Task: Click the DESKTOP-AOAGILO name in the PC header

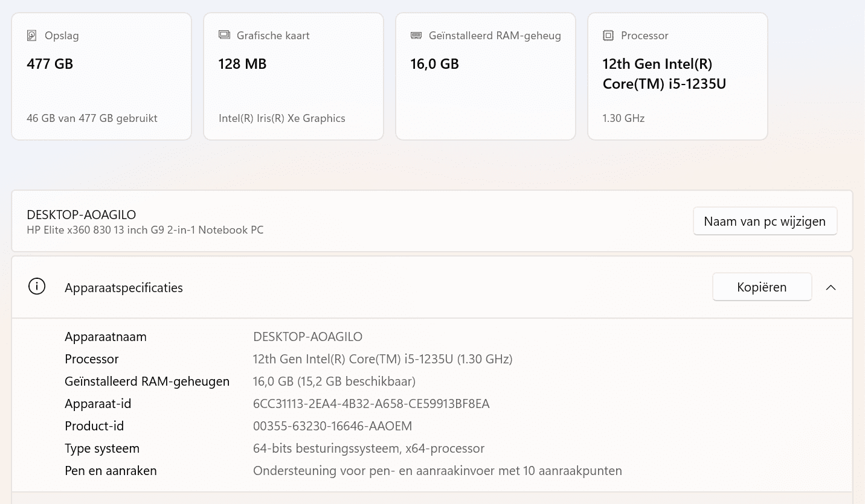Action: [82, 214]
